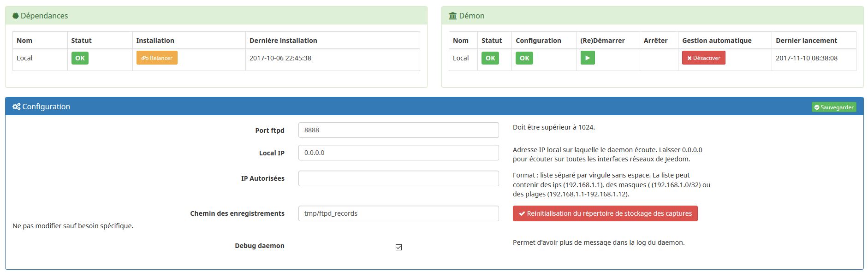Click the Dépendances panel title

pos(44,16)
